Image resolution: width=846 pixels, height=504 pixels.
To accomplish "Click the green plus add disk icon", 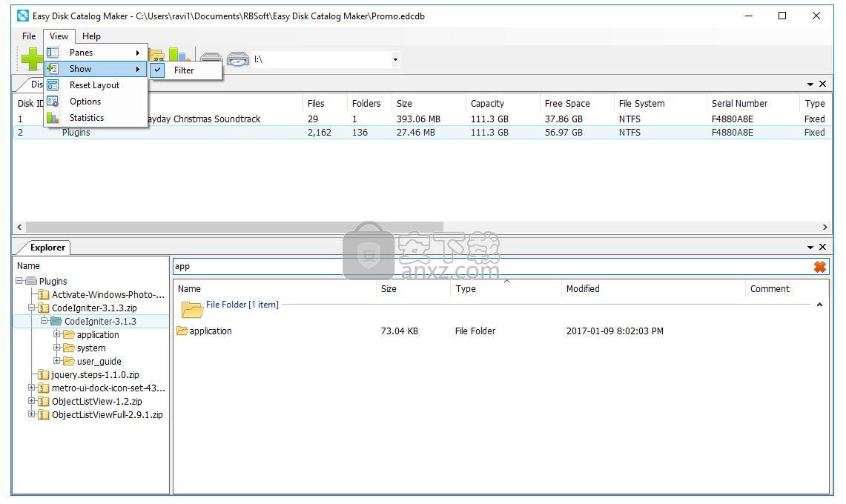I will coord(31,59).
